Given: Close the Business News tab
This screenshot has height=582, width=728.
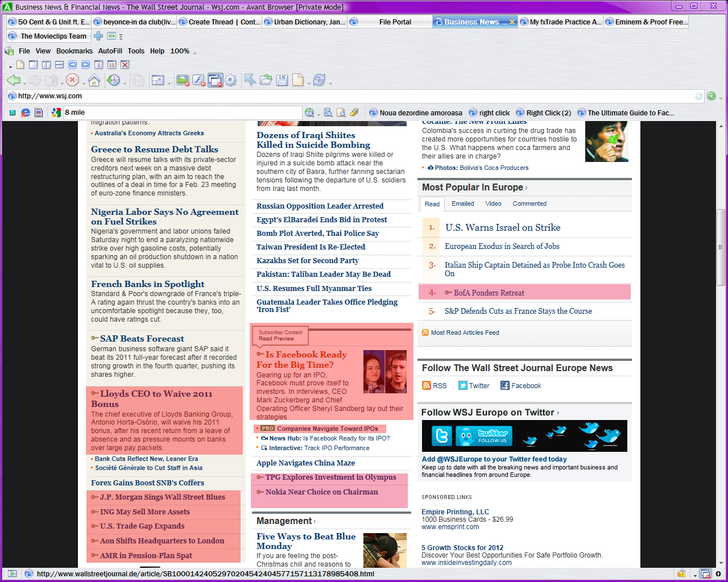Looking at the screenshot, I should pyautogui.click(x=512, y=22).
